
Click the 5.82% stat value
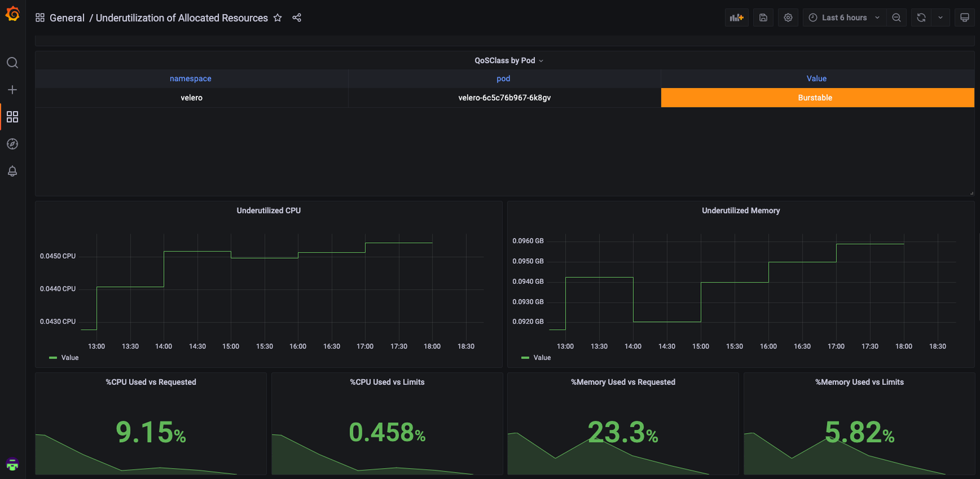tap(859, 433)
